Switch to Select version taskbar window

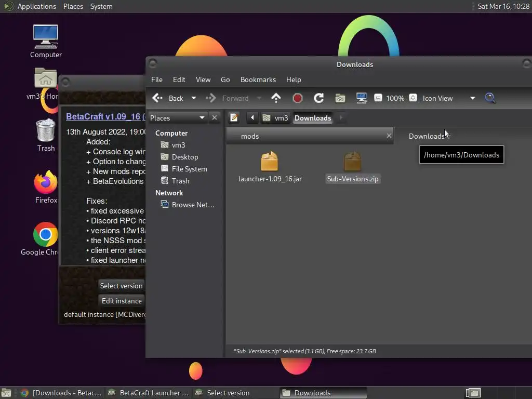point(235,393)
